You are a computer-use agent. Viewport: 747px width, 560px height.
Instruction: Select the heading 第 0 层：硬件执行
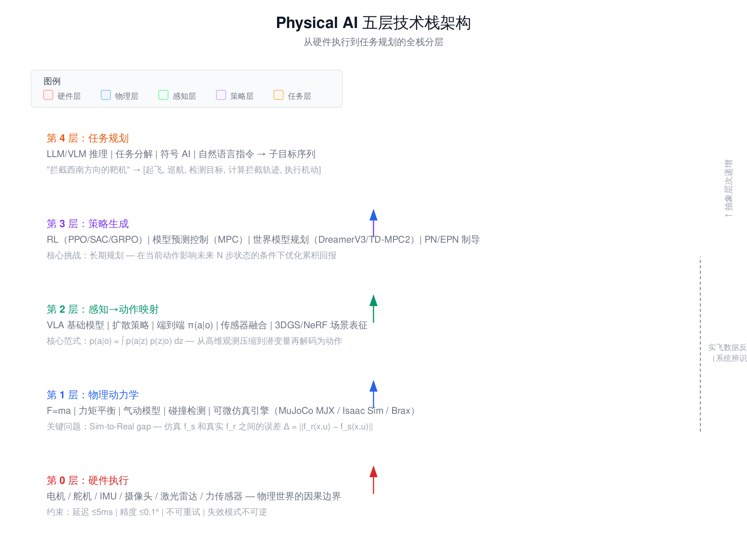[x=88, y=481]
